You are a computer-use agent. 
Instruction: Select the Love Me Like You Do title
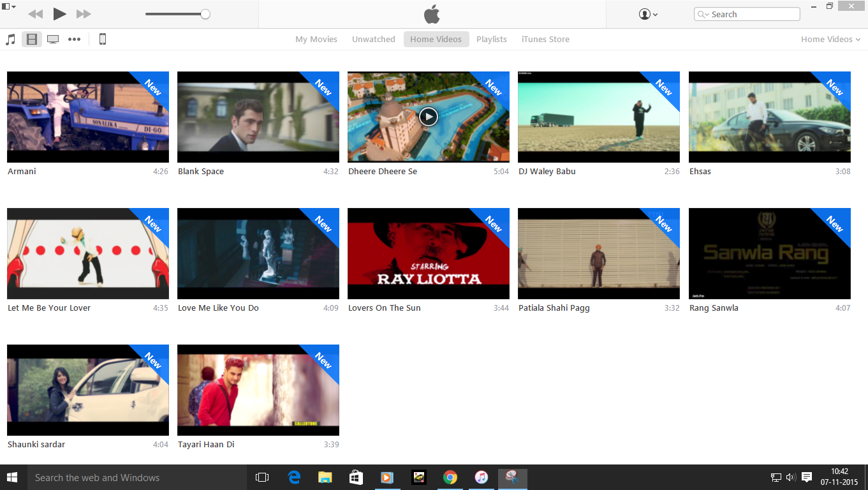tap(219, 308)
